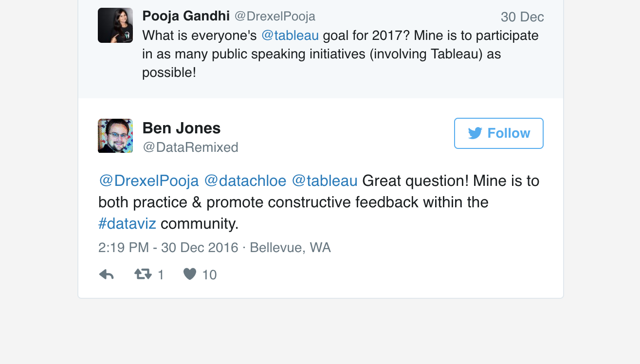
Task: Open the @datachloe mention link
Action: [245, 181]
